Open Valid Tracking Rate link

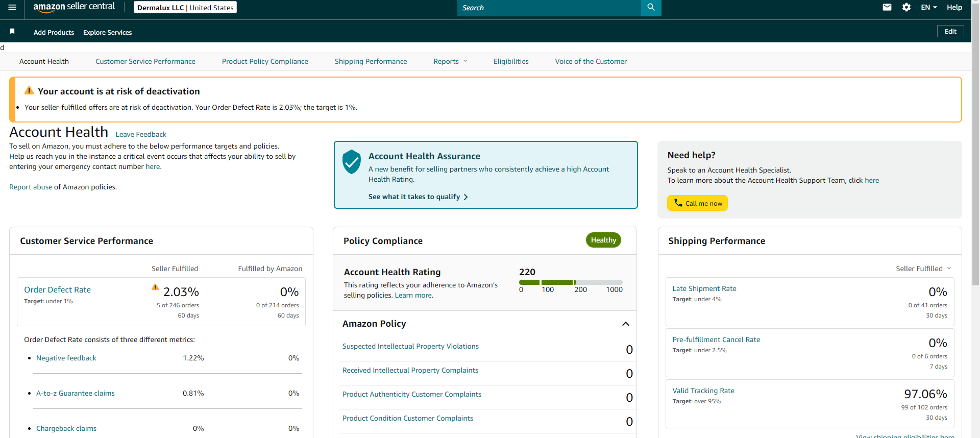pos(703,391)
